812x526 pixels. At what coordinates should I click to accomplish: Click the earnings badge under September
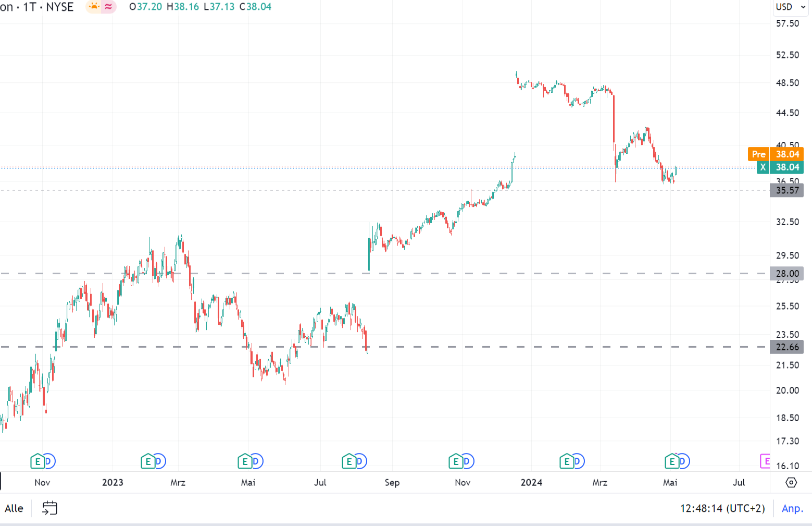[348, 461]
